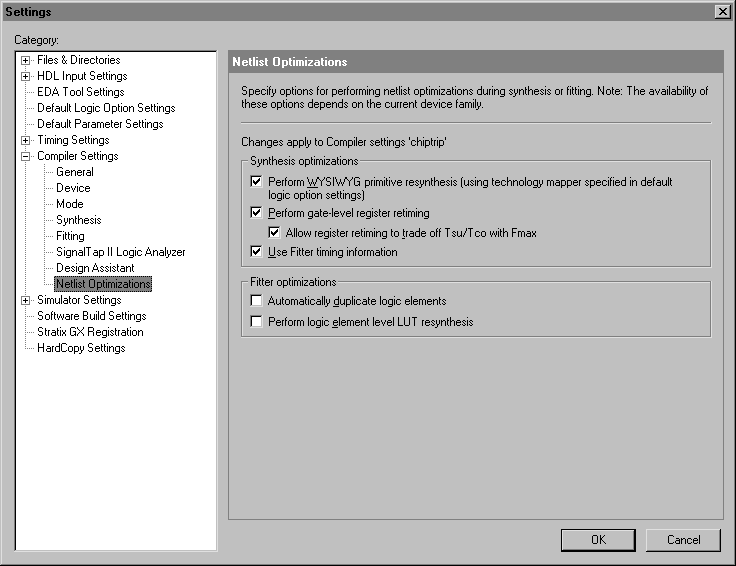Select Netlist Optimizations tree item
The height and width of the screenshot is (566, 736).
(103, 284)
